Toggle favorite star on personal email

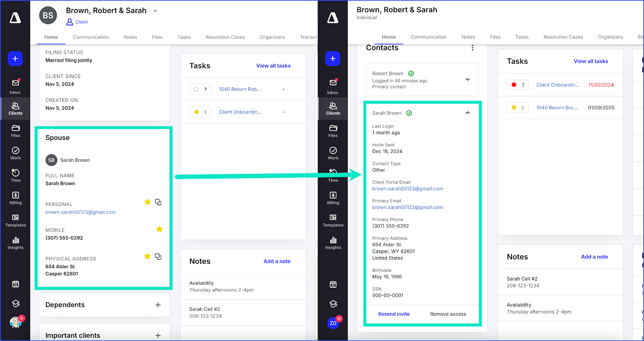[147, 202]
